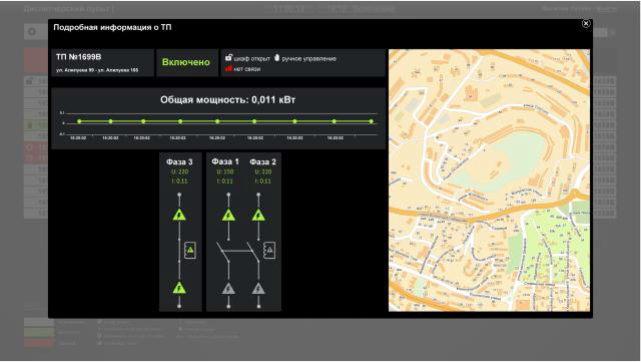The height and width of the screenshot is (362, 641).
Task: Select the first data point on power chart
Action: pyautogui.click(x=79, y=121)
